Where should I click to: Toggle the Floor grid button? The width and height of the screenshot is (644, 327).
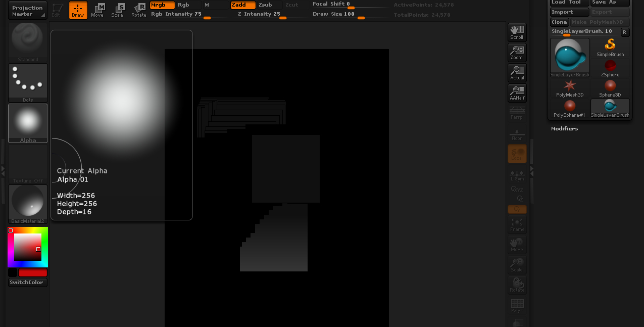click(x=517, y=134)
